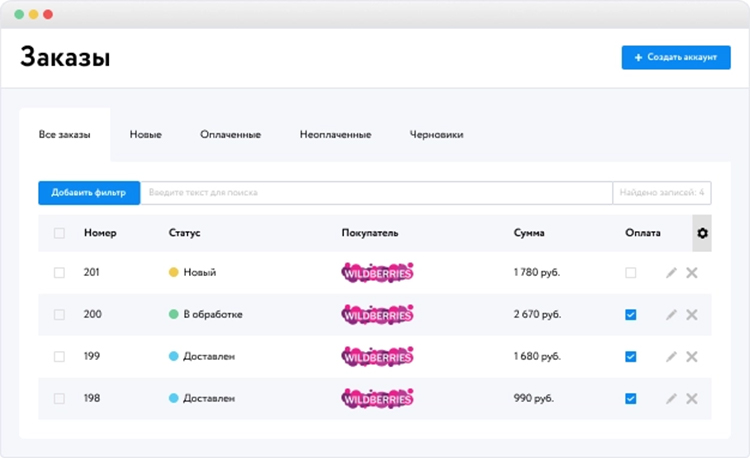750x458 pixels.
Task: Go to the Черновики tab
Action: click(436, 134)
